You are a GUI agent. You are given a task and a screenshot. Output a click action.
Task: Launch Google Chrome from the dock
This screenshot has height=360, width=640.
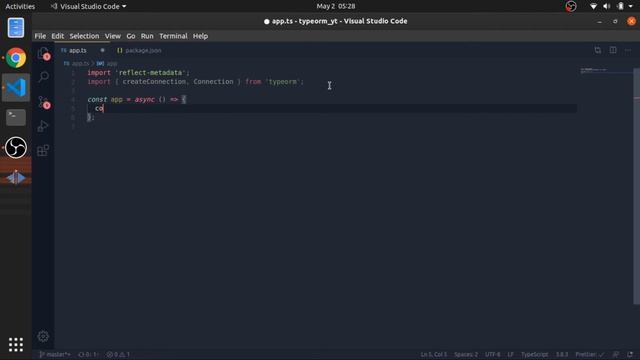click(16, 58)
